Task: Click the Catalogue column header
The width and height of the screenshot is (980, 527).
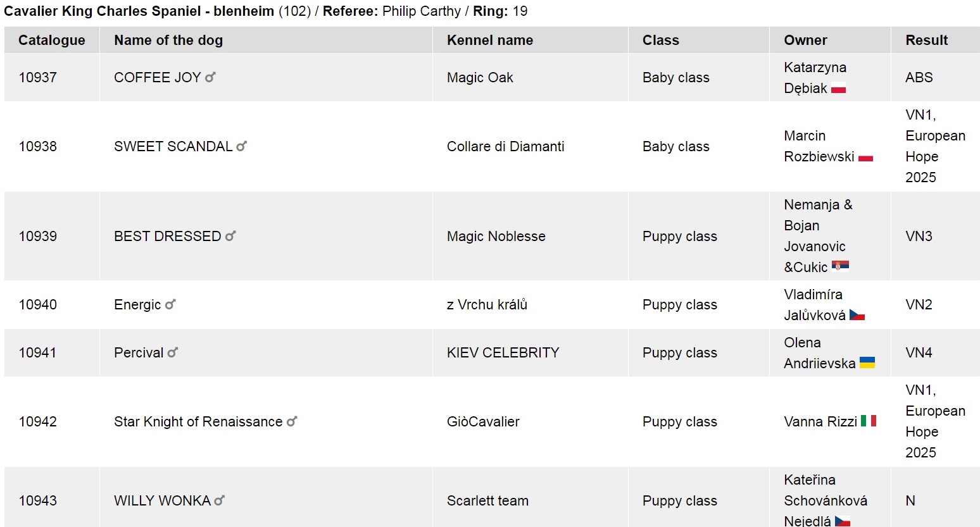Action: [x=52, y=40]
